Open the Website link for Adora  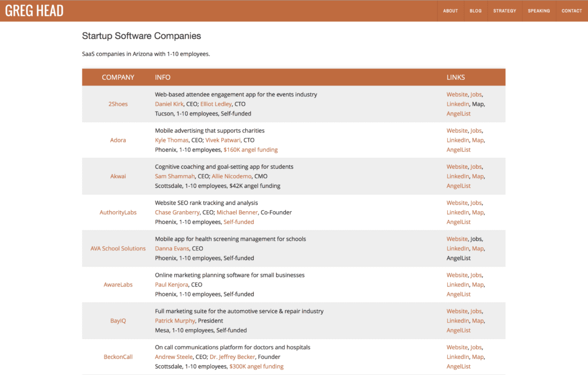(x=457, y=130)
